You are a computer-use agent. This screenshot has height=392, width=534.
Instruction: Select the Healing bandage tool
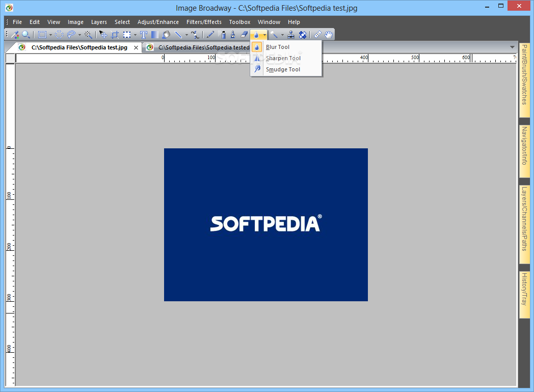point(303,34)
